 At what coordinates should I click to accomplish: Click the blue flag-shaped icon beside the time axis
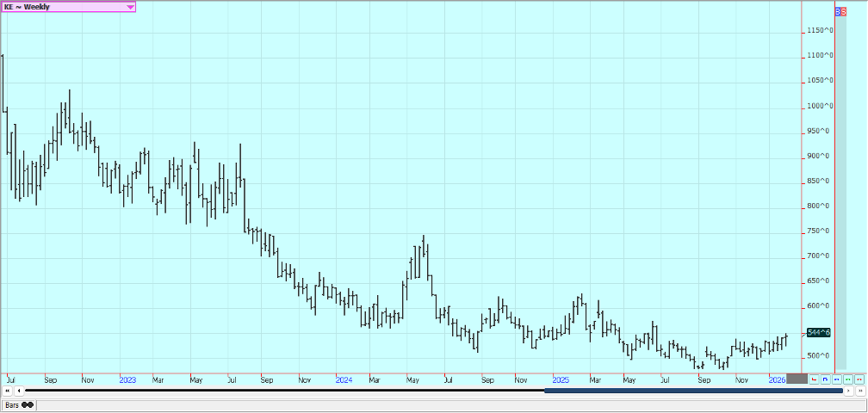(826, 379)
